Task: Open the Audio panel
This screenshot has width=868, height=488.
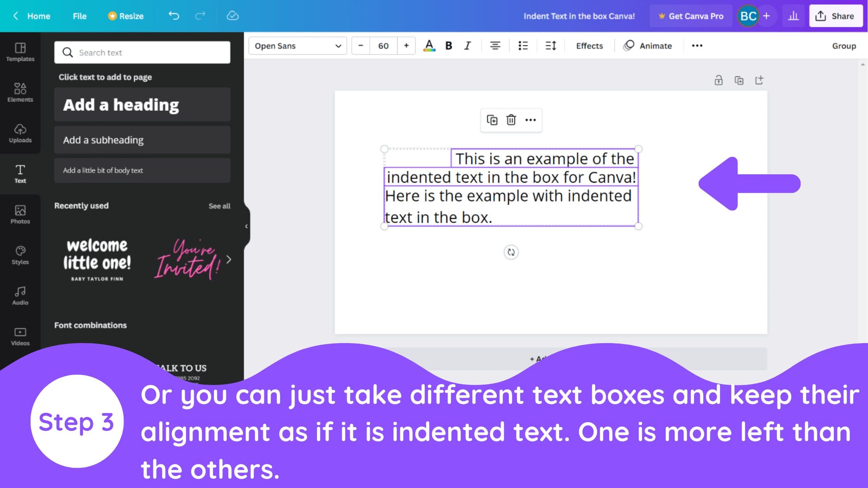Action: click(x=20, y=294)
